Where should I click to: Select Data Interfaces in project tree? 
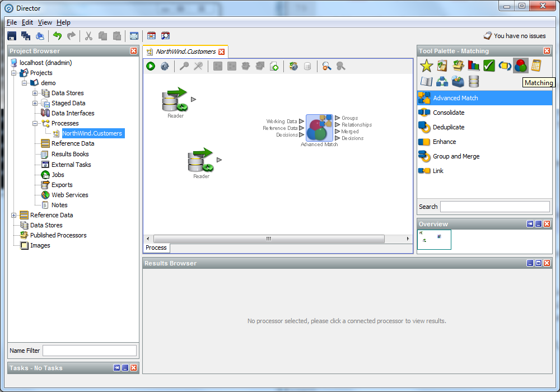pos(73,113)
